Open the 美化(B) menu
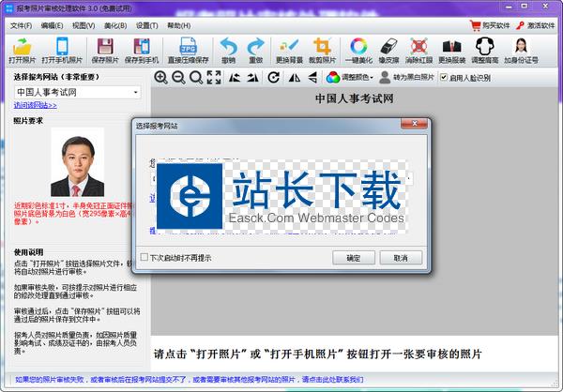The image size is (563, 392). click(x=115, y=25)
